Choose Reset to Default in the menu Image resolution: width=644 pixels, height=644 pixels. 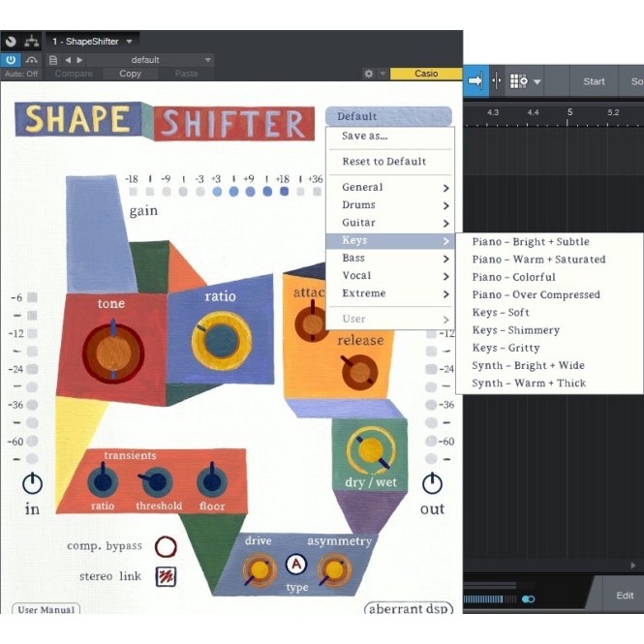coord(390,162)
